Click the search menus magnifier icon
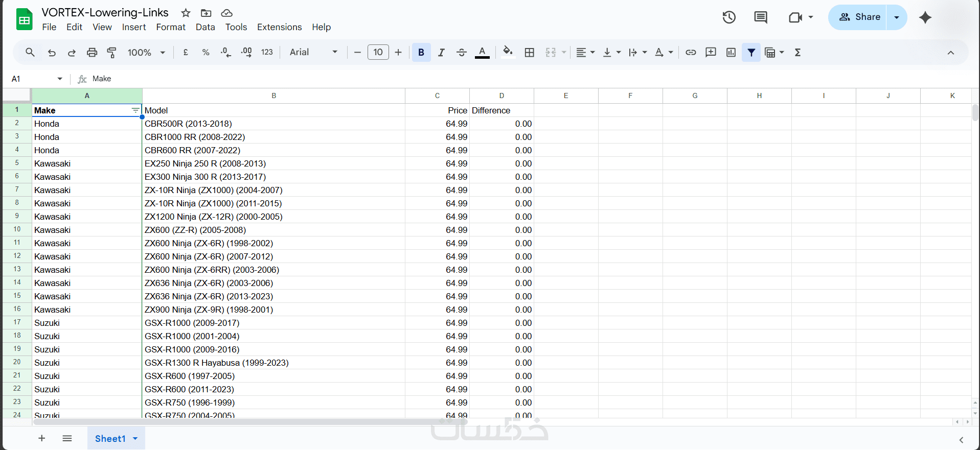The width and height of the screenshot is (980, 450). 30,52
